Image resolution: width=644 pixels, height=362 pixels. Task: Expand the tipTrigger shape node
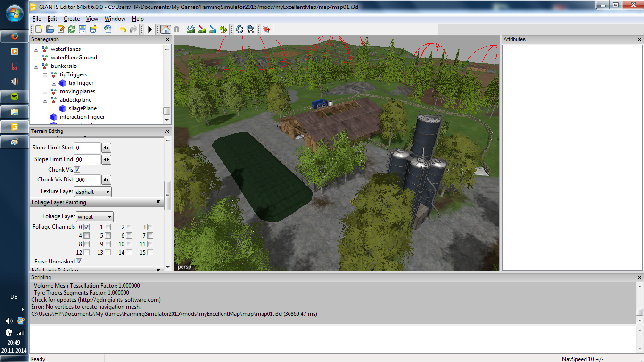click(54, 83)
